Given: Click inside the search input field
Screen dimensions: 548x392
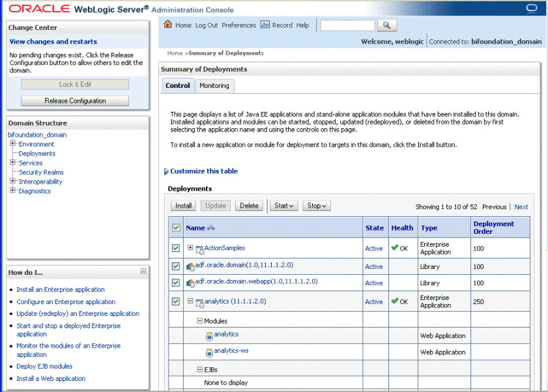Looking at the screenshot, I should pos(347,25).
